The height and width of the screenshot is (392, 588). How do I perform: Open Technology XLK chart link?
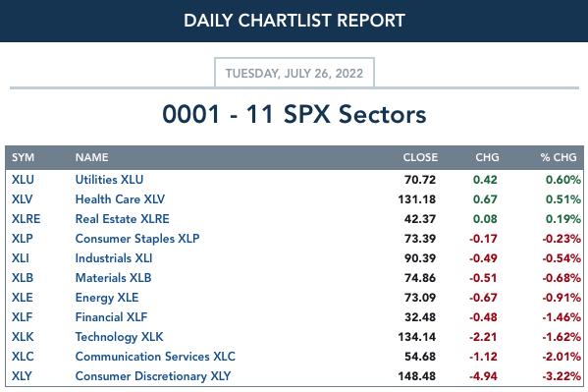pos(119,337)
